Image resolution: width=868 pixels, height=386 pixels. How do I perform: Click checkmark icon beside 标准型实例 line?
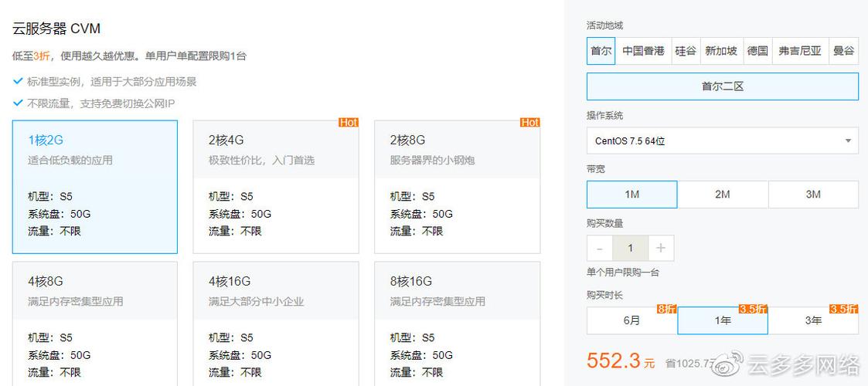(x=18, y=82)
